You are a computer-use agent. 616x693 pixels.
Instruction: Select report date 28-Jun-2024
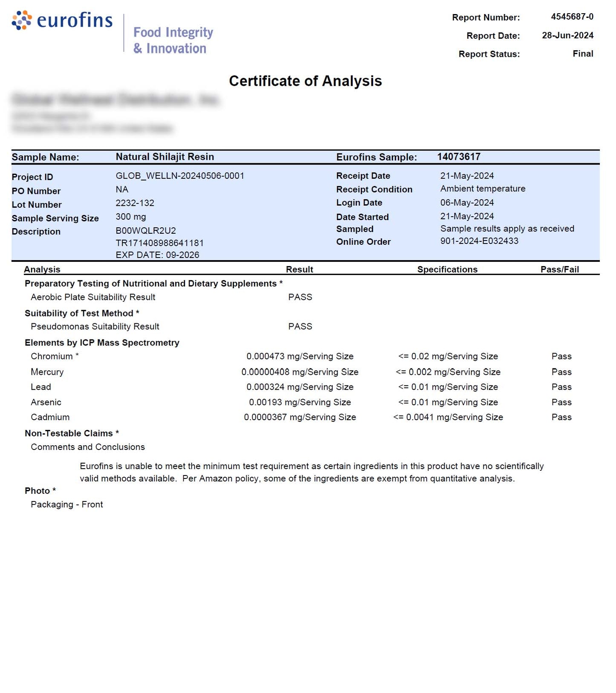567,35
